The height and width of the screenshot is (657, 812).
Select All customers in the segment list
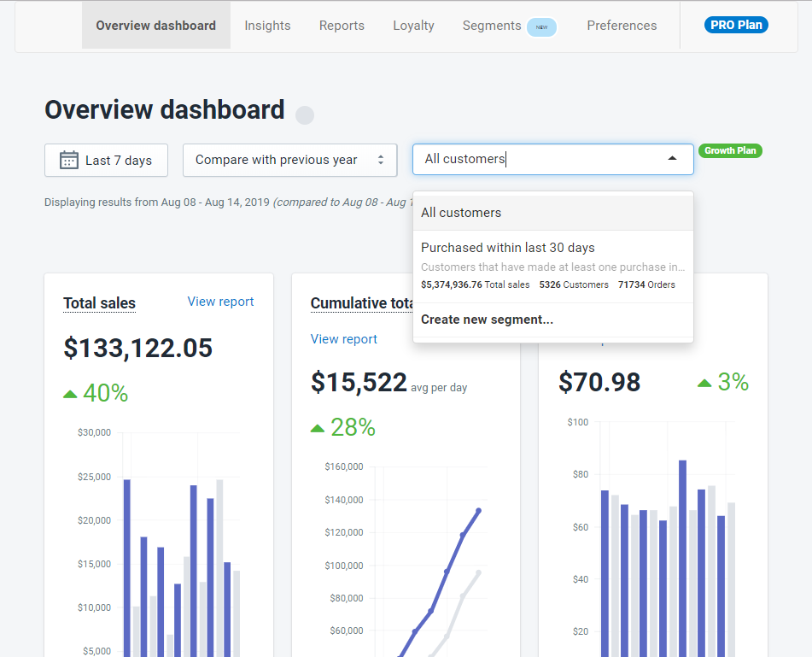click(553, 213)
